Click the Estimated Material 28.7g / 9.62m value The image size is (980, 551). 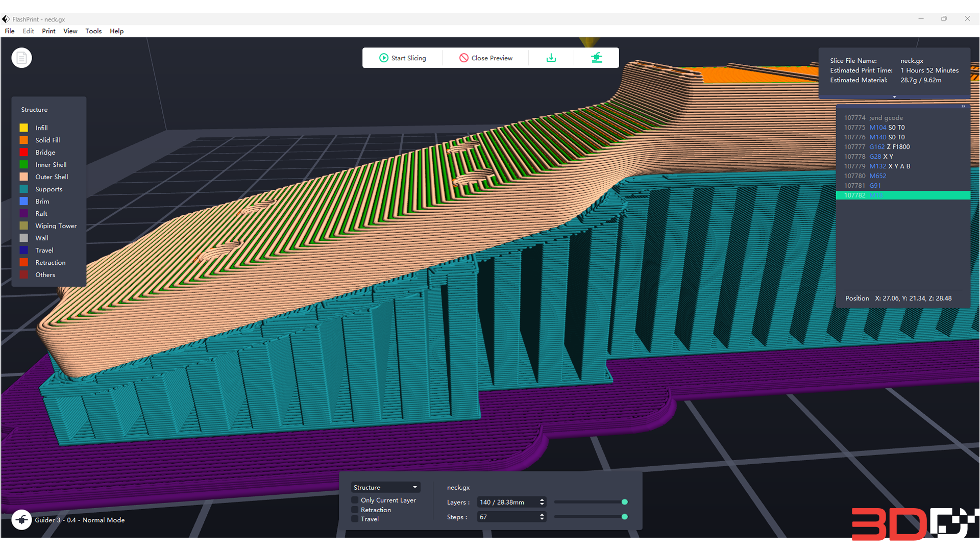(921, 80)
